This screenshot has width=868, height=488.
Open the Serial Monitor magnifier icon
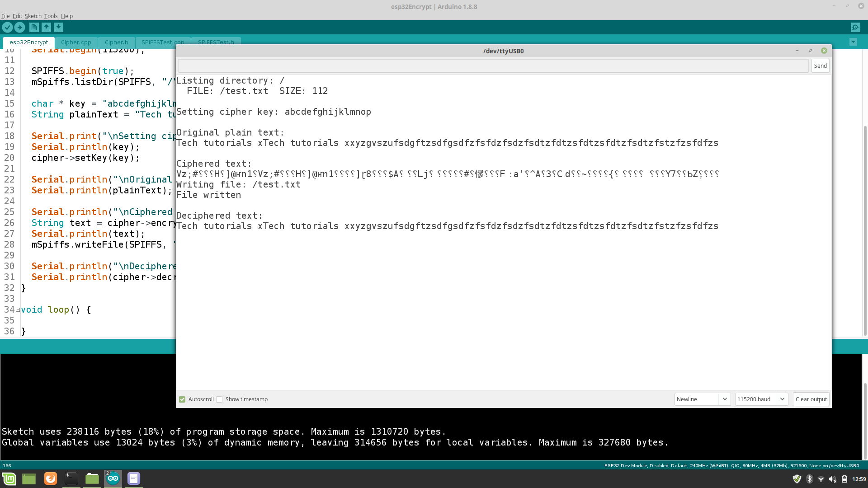click(x=855, y=28)
